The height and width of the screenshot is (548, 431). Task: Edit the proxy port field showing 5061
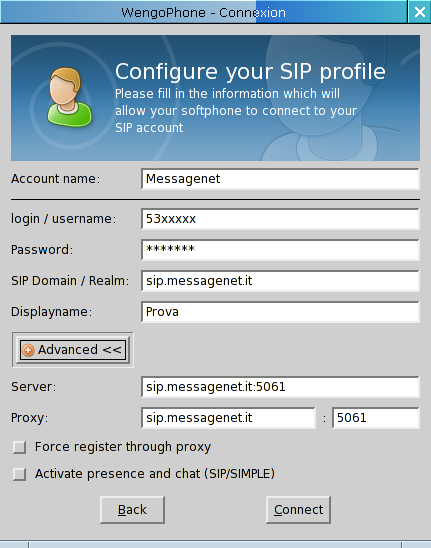[x=376, y=418]
